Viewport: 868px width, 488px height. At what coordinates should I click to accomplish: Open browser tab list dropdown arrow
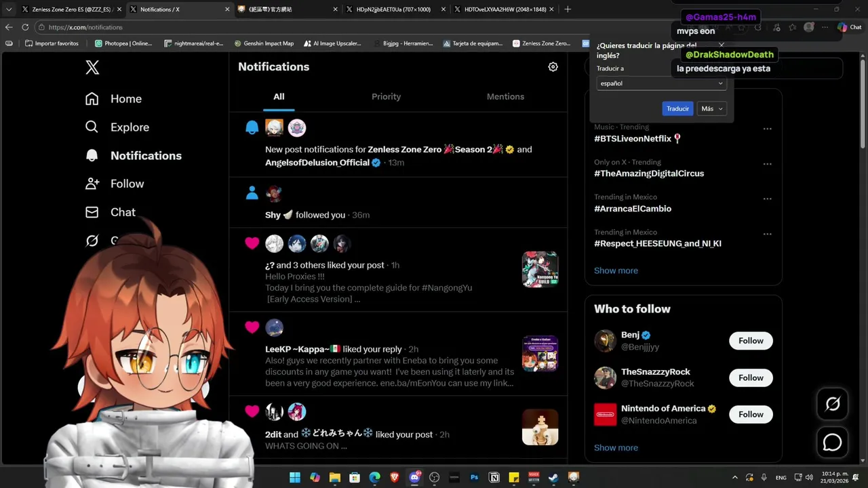9,9
